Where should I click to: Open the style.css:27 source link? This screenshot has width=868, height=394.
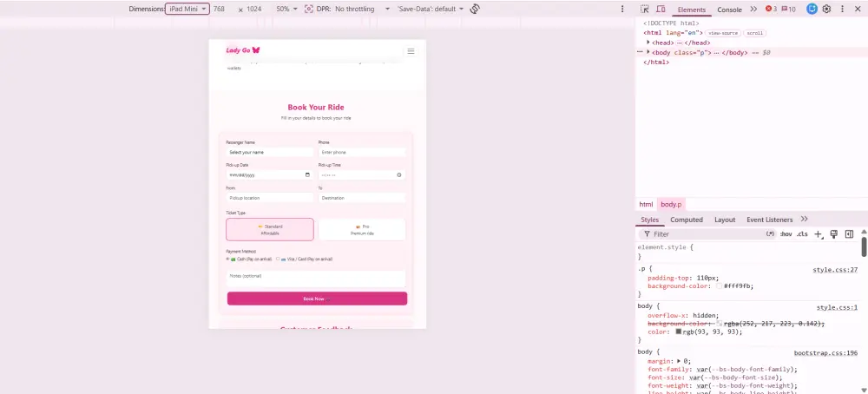835,270
